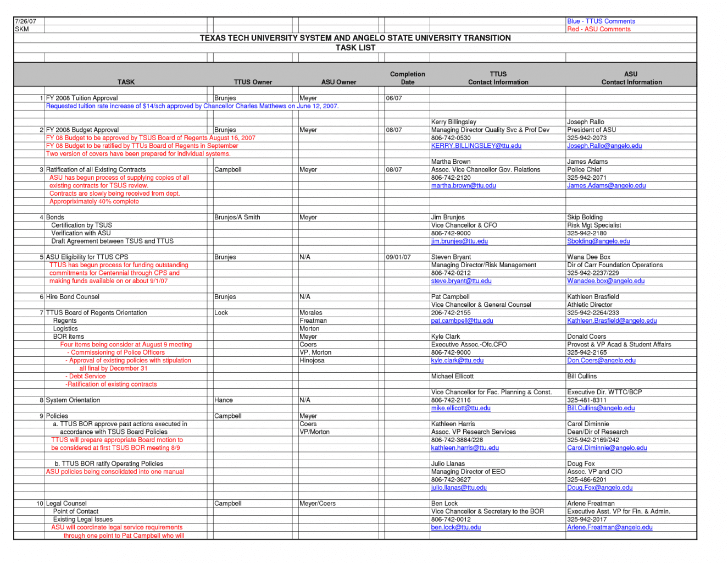The height and width of the screenshot is (563, 728).
Task: Select 'Draft Agreement between TSUS and TTUS'
Action: (x=113, y=241)
